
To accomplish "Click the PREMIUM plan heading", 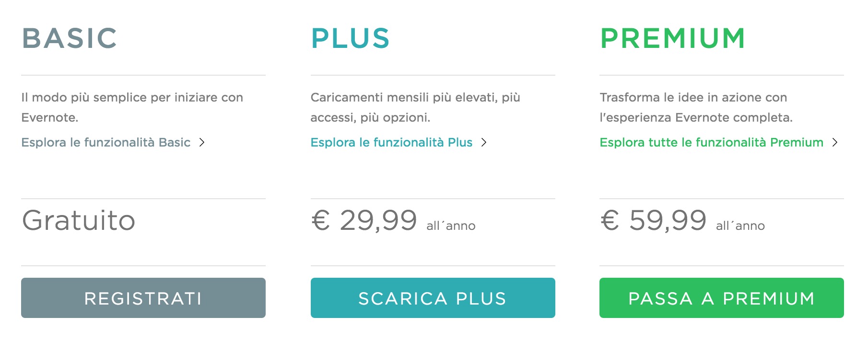I will pos(673,38).
